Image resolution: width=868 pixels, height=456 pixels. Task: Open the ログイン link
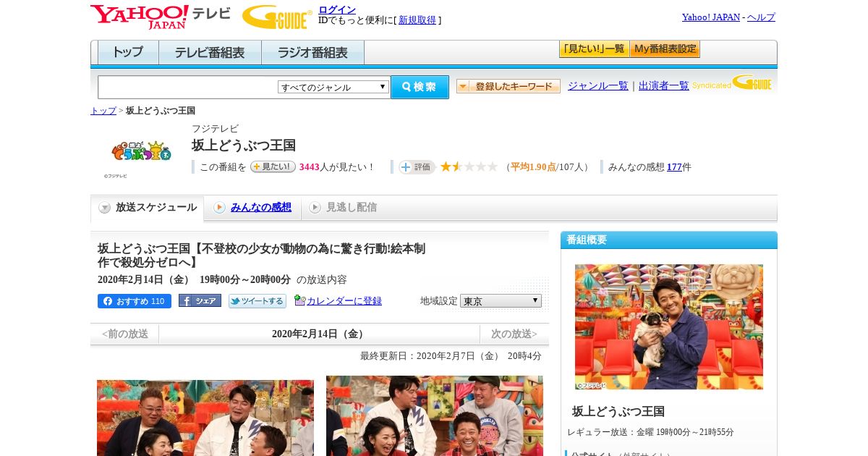click(337, 9)
